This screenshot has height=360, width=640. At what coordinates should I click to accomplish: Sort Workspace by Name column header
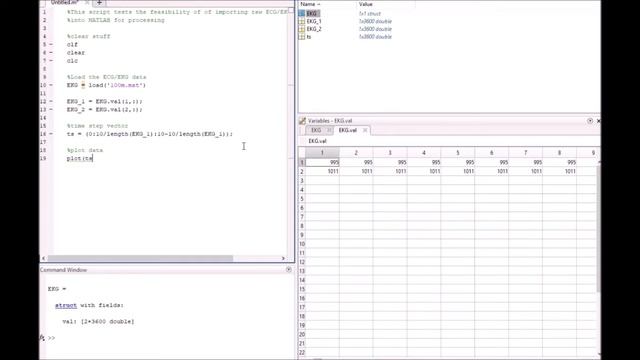click(x=310, y=4)
